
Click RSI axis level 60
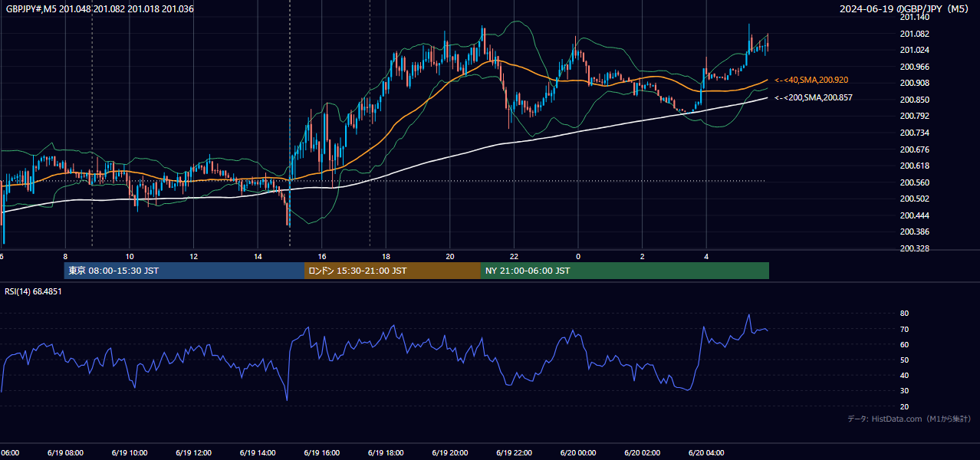904,344
